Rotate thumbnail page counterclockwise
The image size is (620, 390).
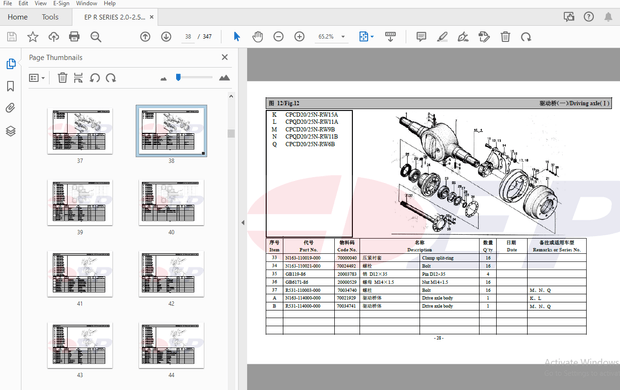click(x=95, y=78)
